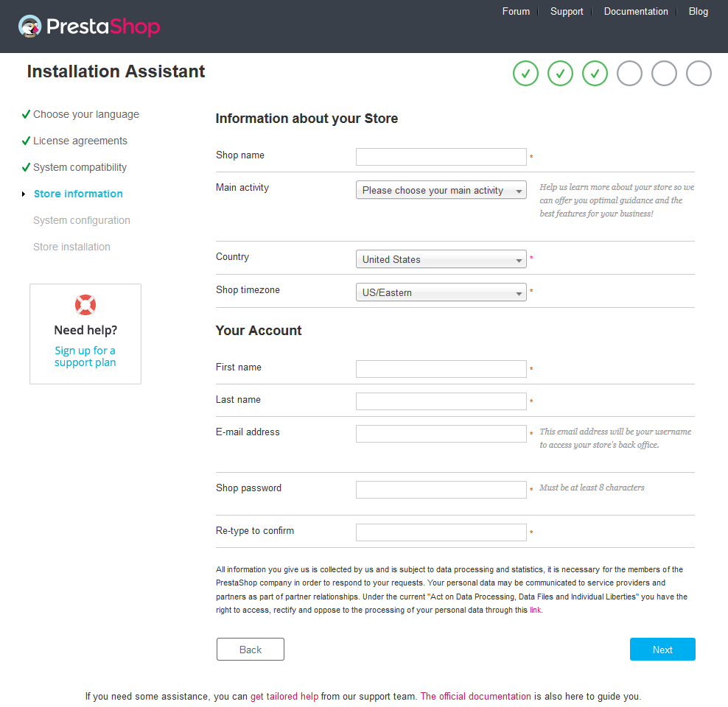
Task: Click checkmark beside Choose your language
Action: [26, 114]
